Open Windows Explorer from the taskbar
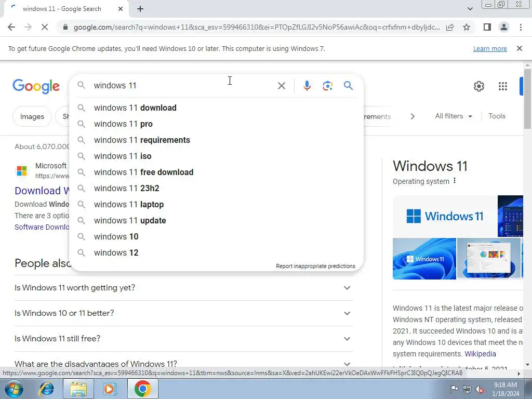The width and height of the screenshot is (532, 399). click(78, 389)
